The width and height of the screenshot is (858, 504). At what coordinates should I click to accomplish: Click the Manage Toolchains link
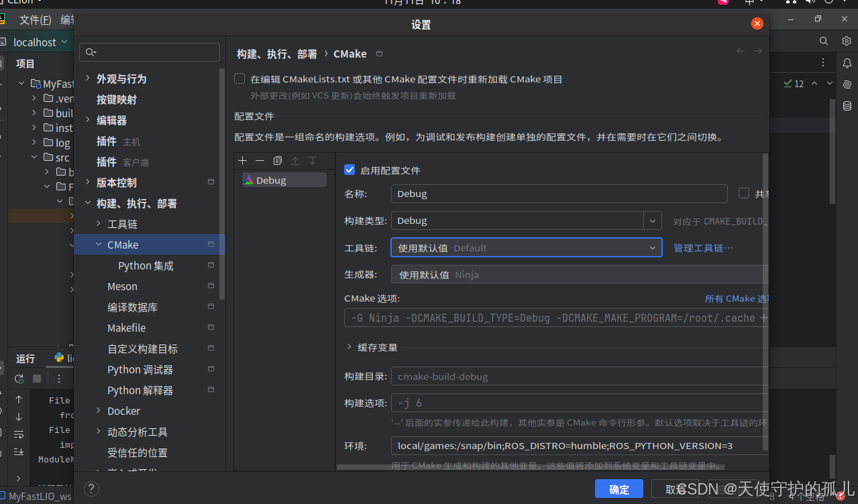tap(703, 248)
